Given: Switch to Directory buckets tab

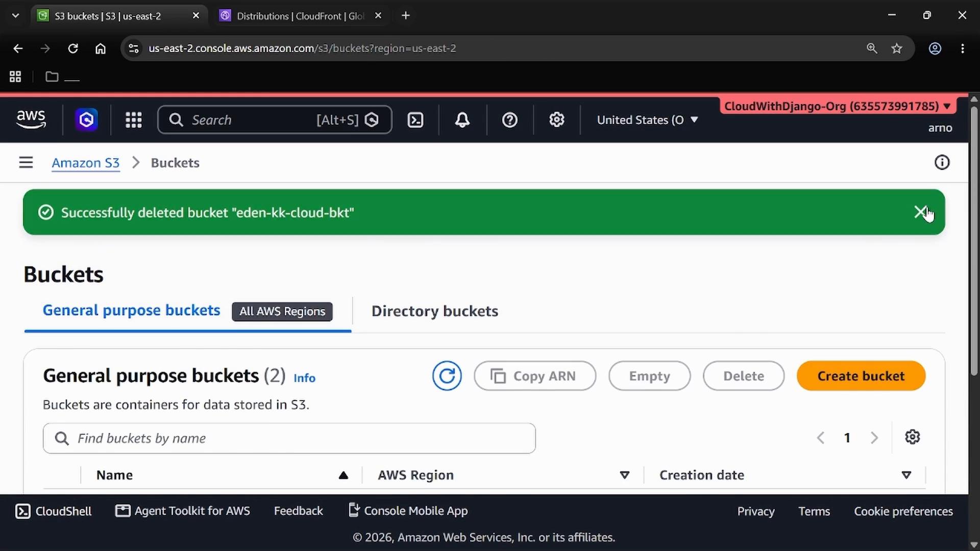Looking at the screenshot, I should point(435,311).
